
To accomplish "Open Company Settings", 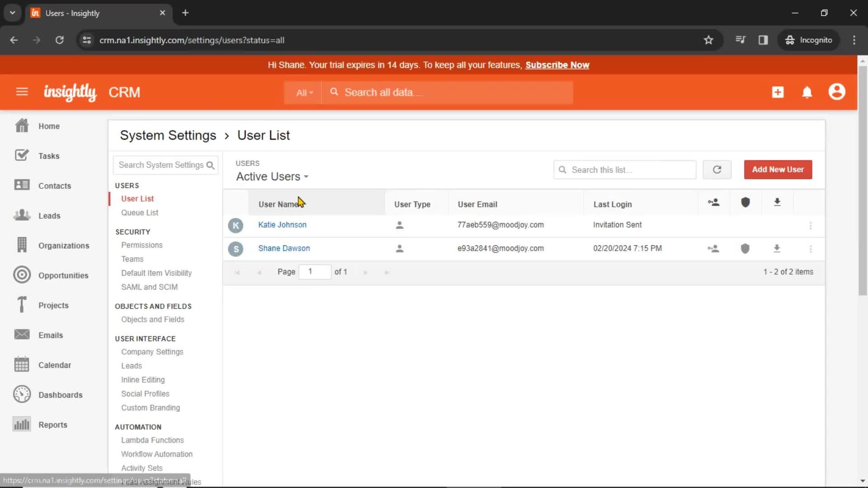I will (x=152, y=352).
